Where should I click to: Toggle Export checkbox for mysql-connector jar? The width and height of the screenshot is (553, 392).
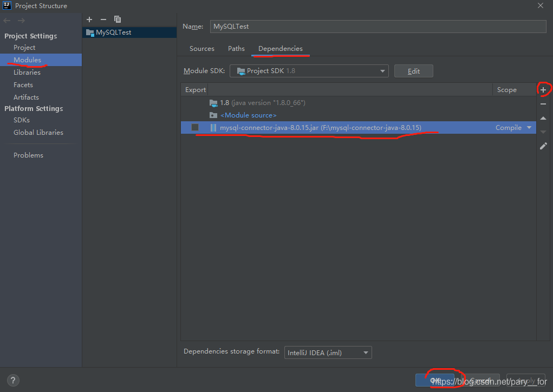click(194, 127)
